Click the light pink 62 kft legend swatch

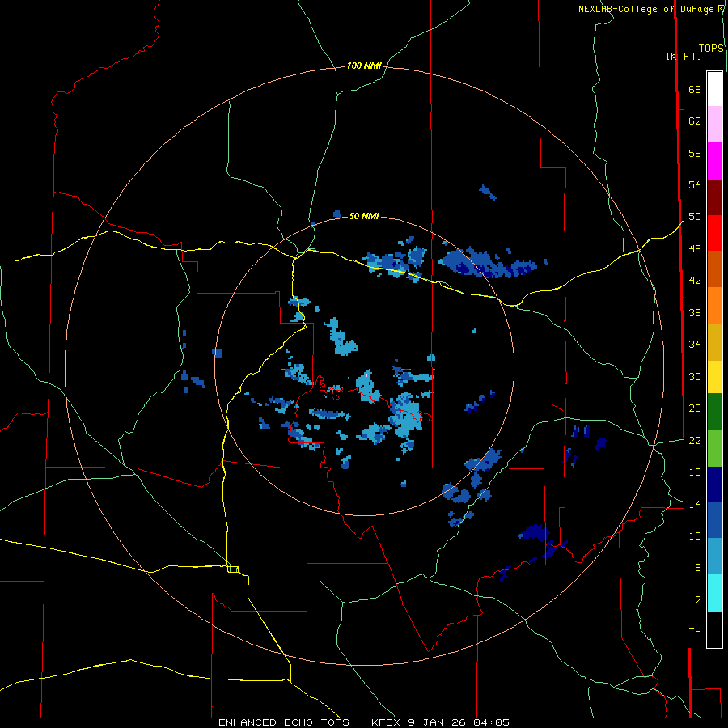[x=714, y=125]
